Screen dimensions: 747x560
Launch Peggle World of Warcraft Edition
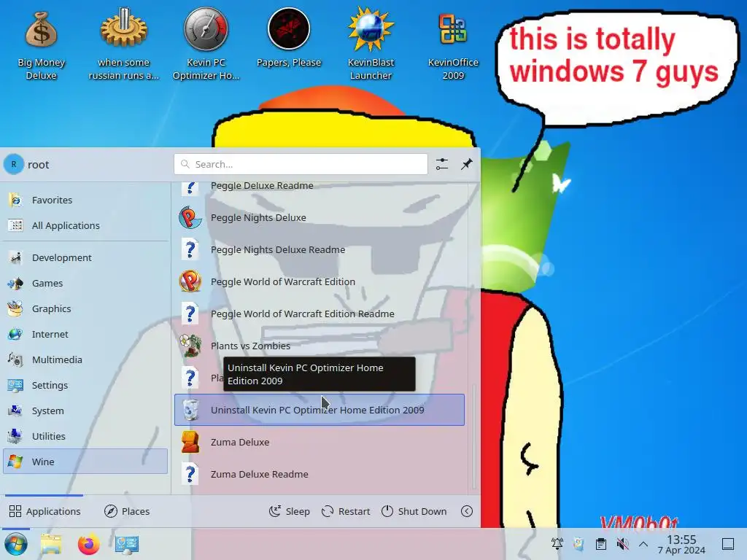(x=320, y=282)
